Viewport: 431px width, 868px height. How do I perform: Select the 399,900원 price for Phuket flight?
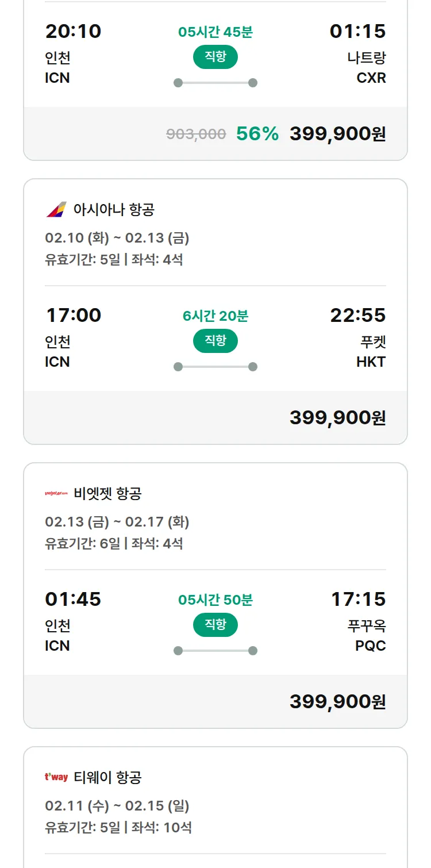337,417
